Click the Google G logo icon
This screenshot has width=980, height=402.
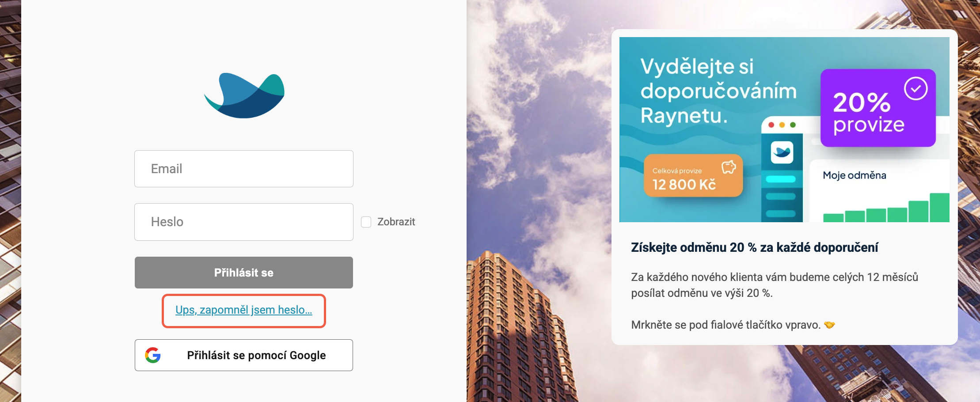pyautogui.click(x=153, y=355)
